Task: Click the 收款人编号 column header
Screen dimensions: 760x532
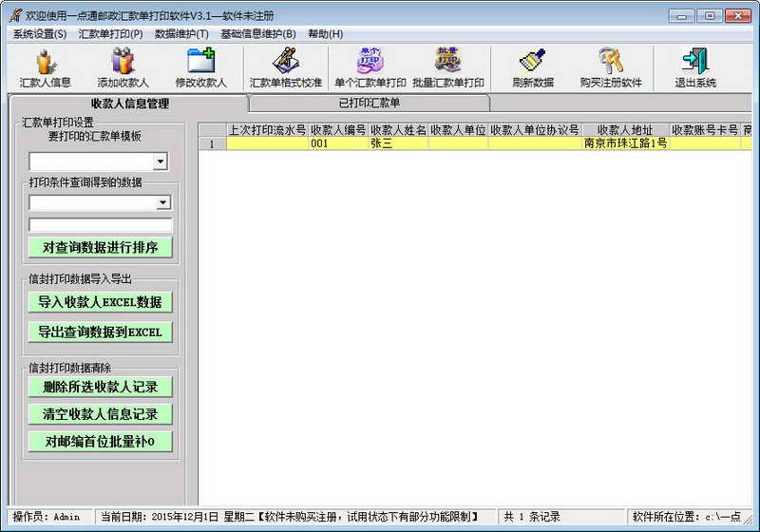Action: point(338,130)
